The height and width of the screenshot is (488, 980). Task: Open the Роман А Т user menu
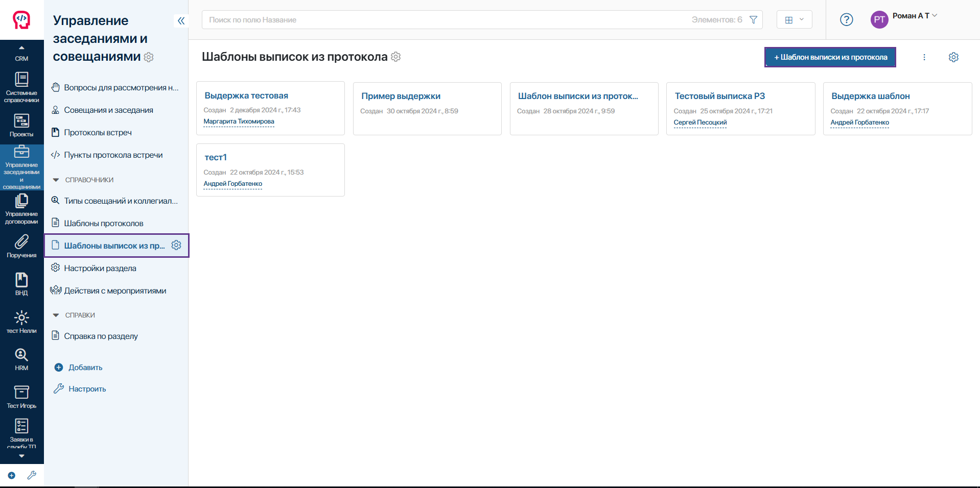(x=914, y=16)
